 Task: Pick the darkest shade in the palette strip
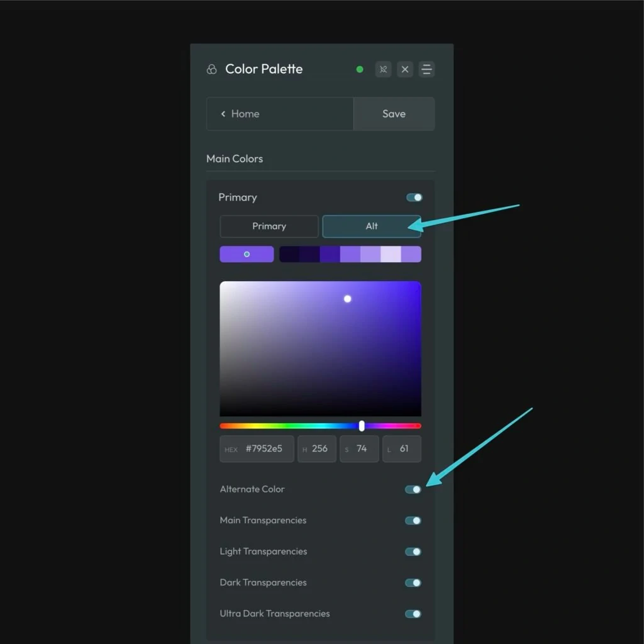tap(289, 254)
